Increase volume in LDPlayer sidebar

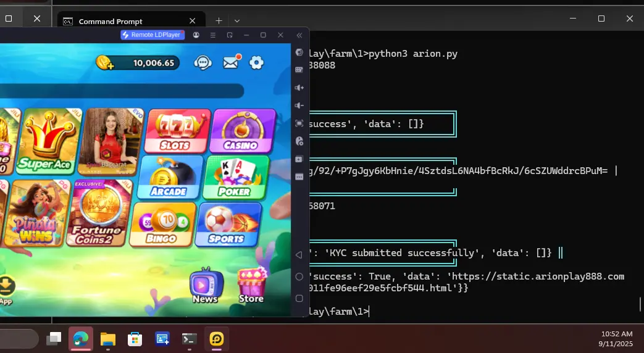(299, 88)
